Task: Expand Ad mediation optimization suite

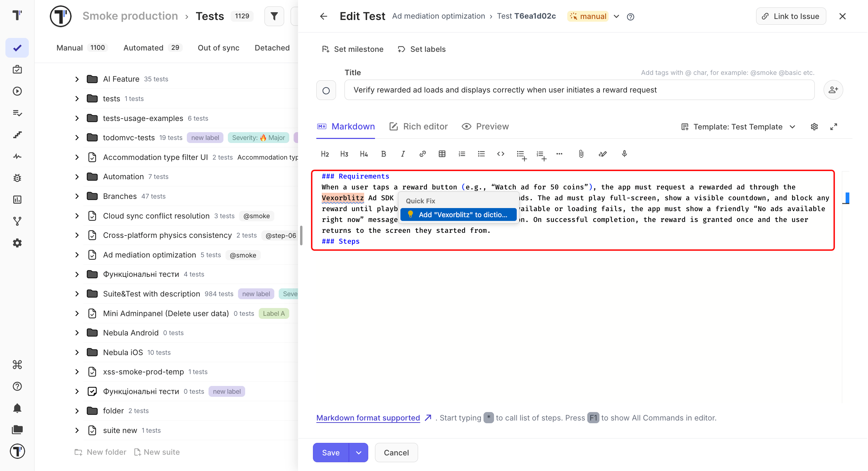Action: point(77,255)
